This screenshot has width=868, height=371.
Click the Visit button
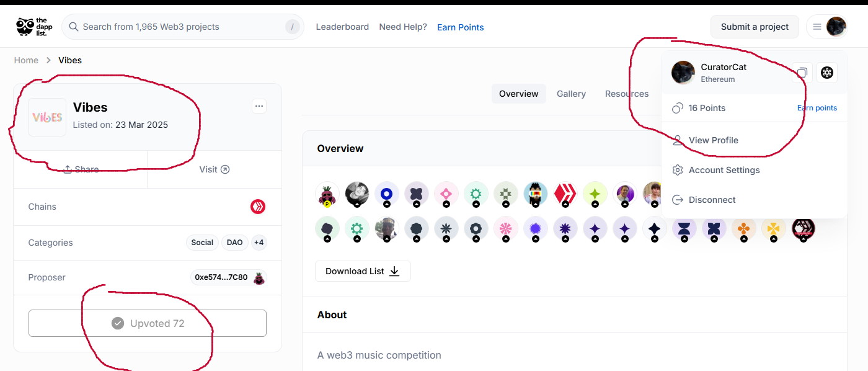click(215, 169)
